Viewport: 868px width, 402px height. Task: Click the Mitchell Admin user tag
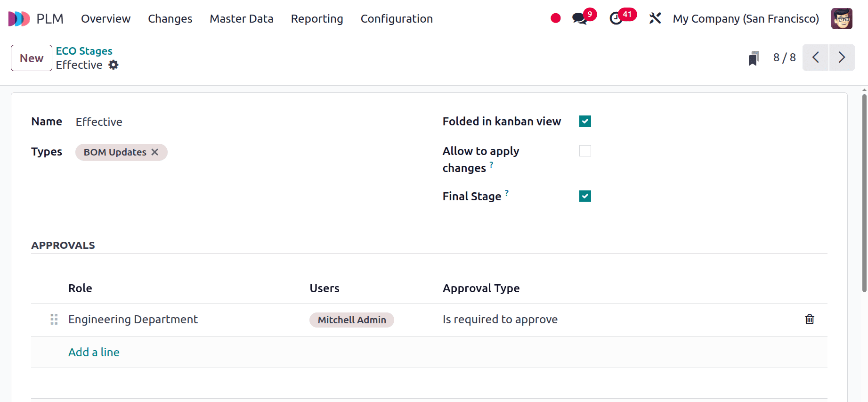(352, 320)
